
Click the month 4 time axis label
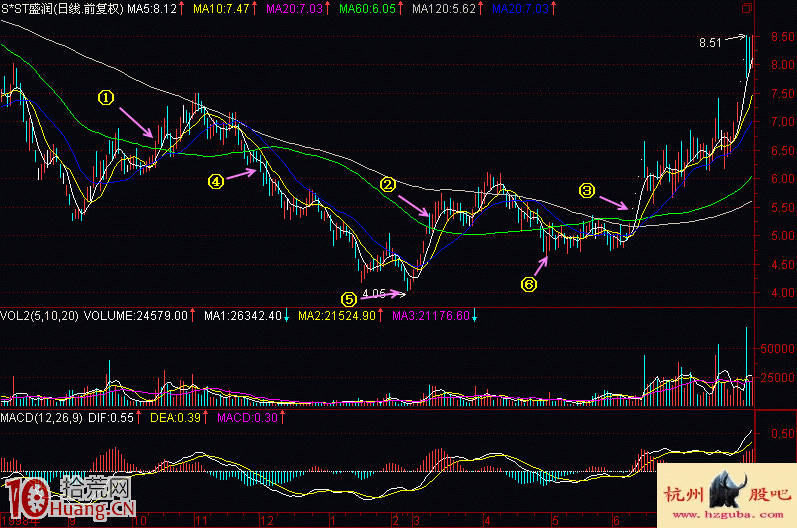click(487, 521)
